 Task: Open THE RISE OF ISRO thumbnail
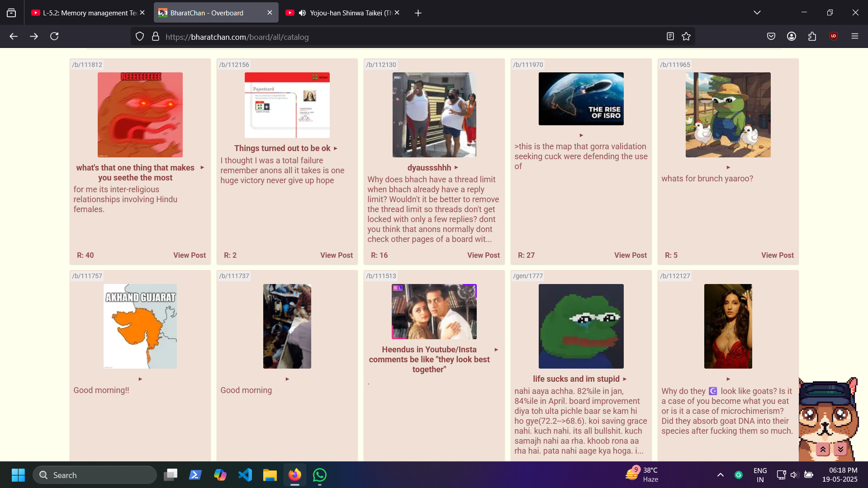point(581,99)
